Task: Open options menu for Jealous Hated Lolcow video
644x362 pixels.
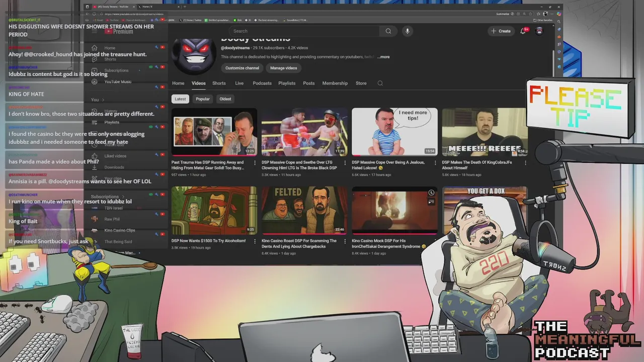Action: pos(435,163)
